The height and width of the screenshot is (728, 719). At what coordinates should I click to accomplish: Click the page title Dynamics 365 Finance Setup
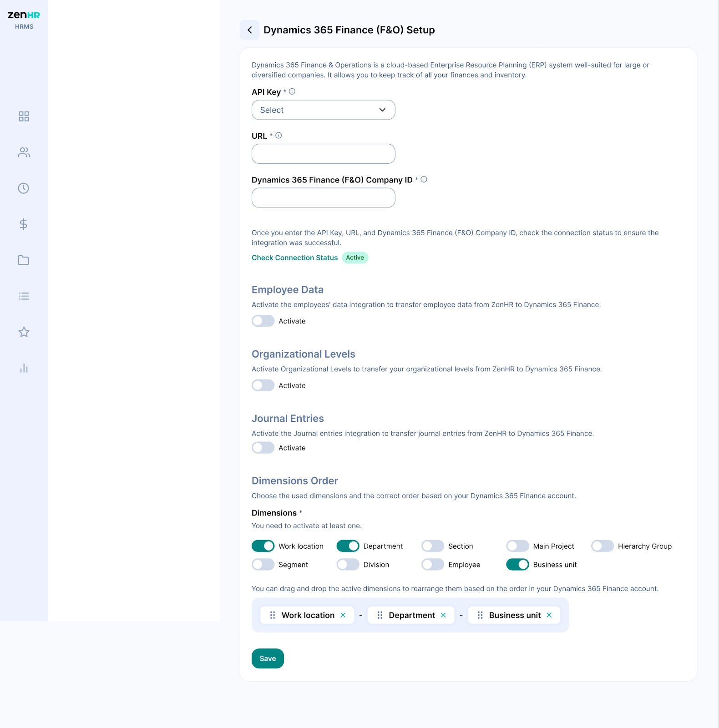tap(349, 30)
